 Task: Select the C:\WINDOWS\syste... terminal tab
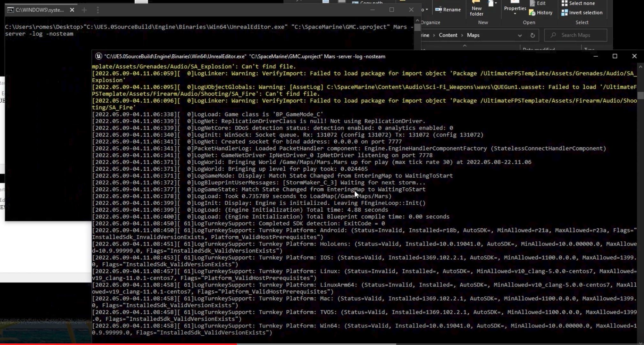pos(40,10)
